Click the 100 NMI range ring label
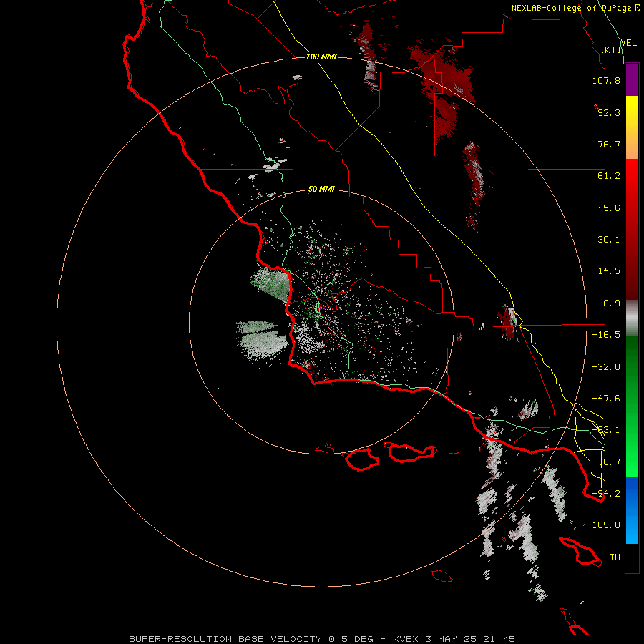 coord(321,57)
